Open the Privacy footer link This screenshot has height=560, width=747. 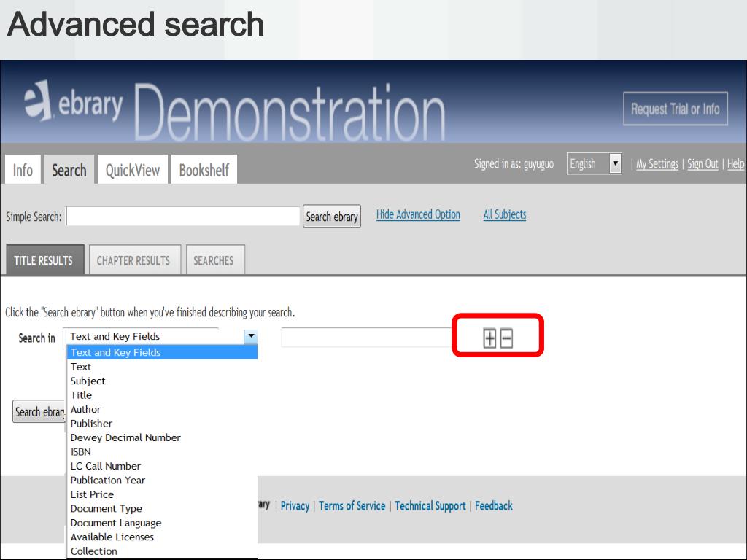(x=295, y=506)
